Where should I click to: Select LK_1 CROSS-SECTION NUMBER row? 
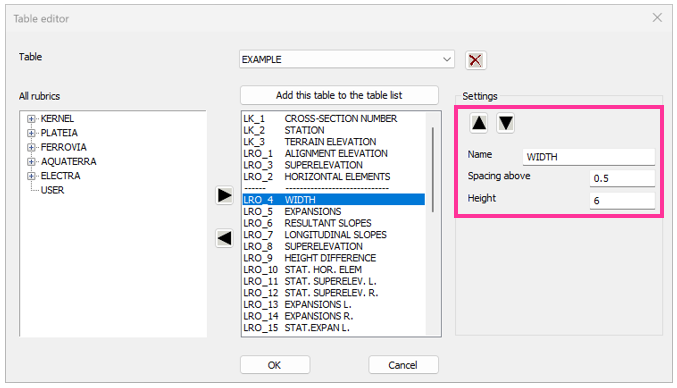(333, 119)
